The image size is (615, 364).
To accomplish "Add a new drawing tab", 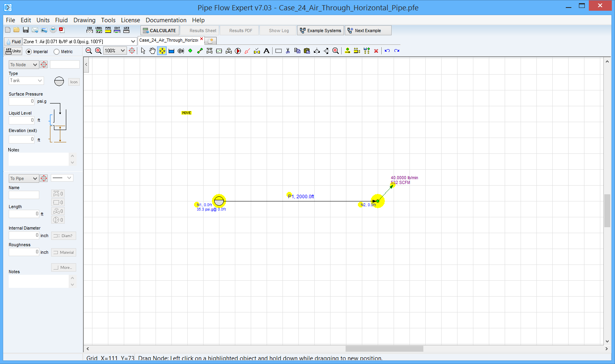I will click(210, 41).
